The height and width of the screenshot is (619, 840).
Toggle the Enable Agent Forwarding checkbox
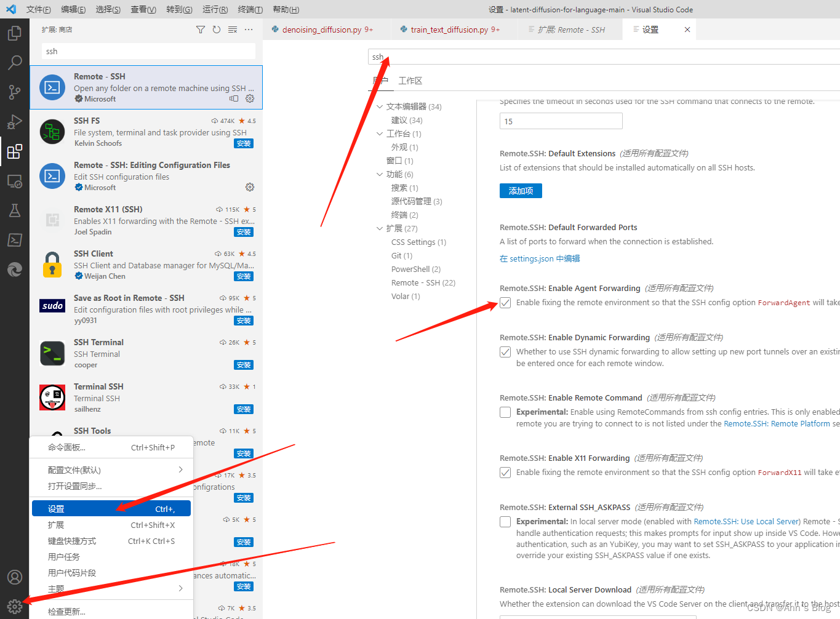(x=505, y=303)
